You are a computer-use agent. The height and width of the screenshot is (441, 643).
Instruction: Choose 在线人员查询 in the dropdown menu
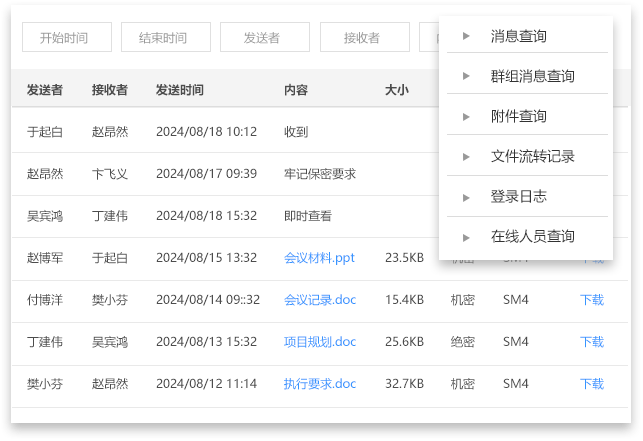(x=532, y=237)
